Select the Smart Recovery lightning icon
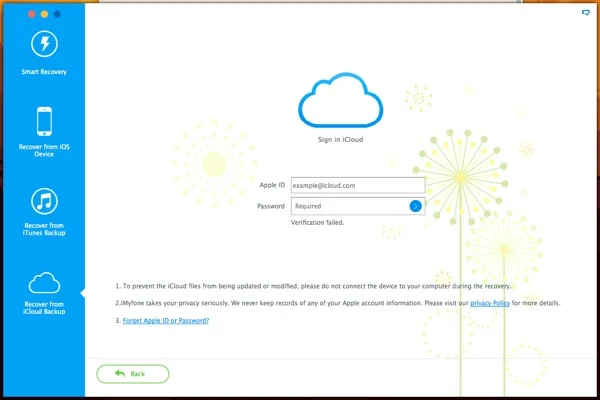This screenshot has height=400, width=600. [44, 44]
